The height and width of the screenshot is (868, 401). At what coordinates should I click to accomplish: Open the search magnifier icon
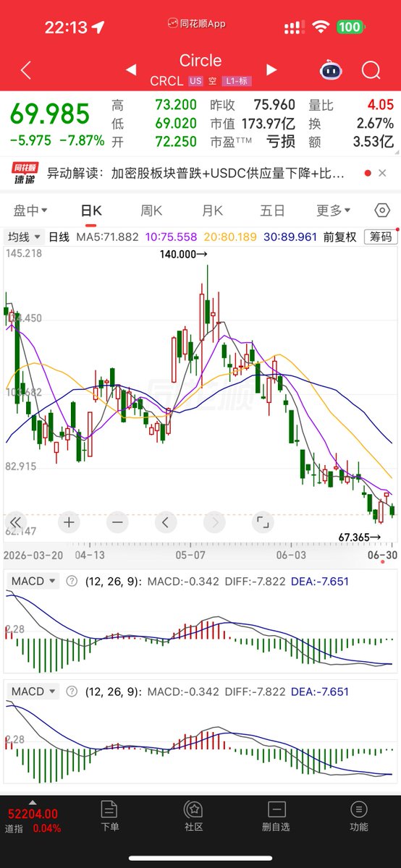(x=371, y=71)
